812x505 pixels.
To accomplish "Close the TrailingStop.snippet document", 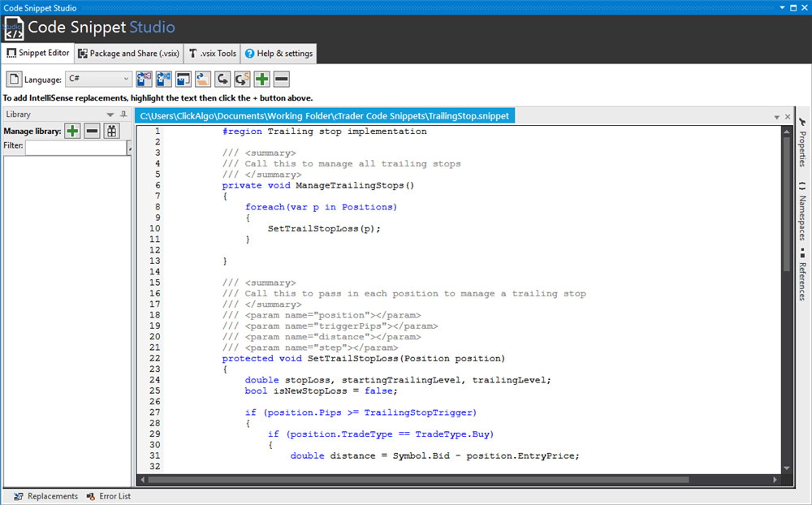I will [788, 117].
